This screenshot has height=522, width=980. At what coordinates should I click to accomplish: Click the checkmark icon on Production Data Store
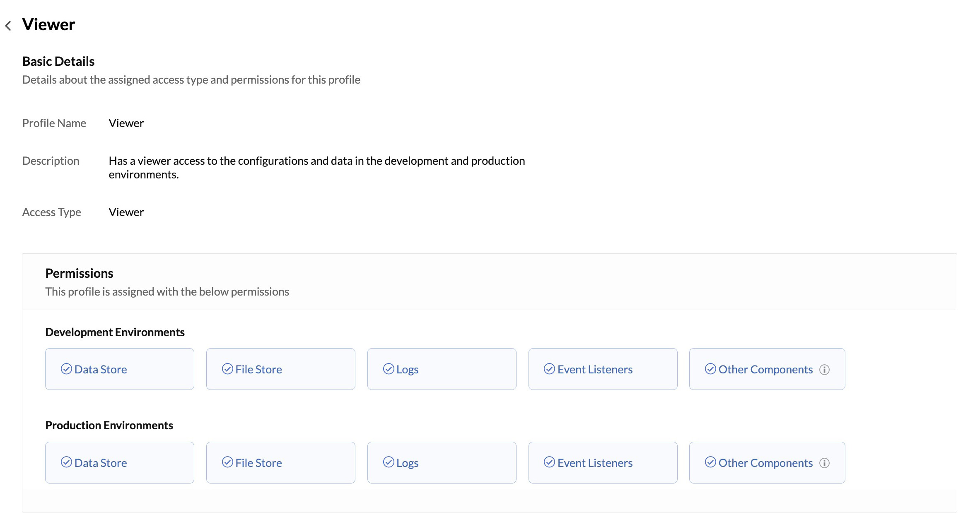(x=67, y=462)
